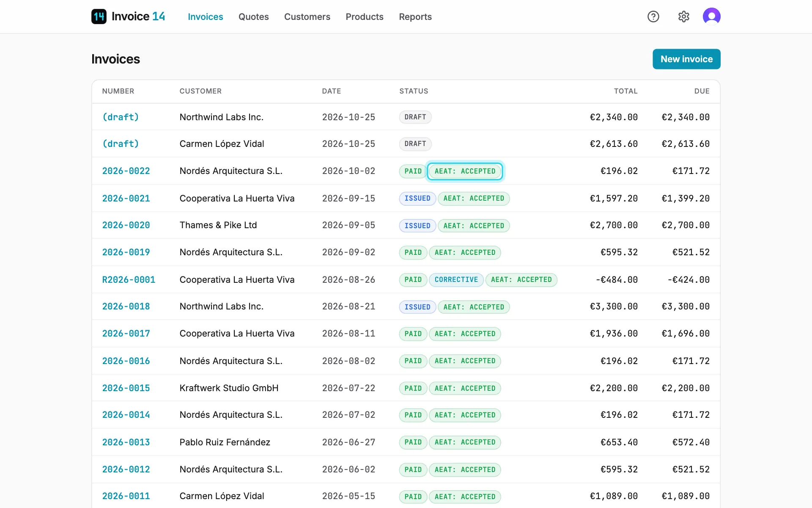Open settings gear icon
The width and height of the screenshot is (812, 508).
point(684,17)
